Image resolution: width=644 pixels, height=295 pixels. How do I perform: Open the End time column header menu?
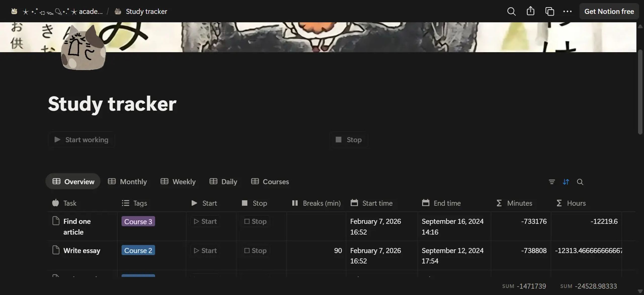[x=454, y=203]
